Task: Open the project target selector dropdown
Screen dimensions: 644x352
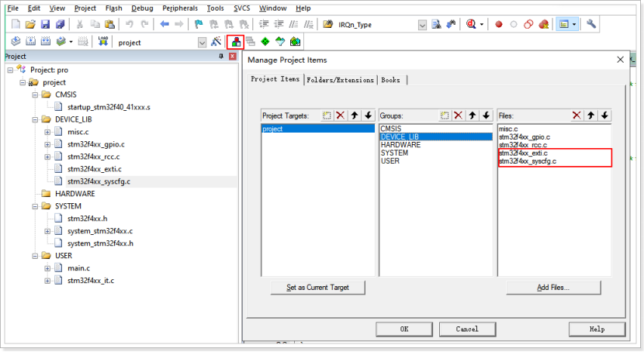Action: click(202, 43)
